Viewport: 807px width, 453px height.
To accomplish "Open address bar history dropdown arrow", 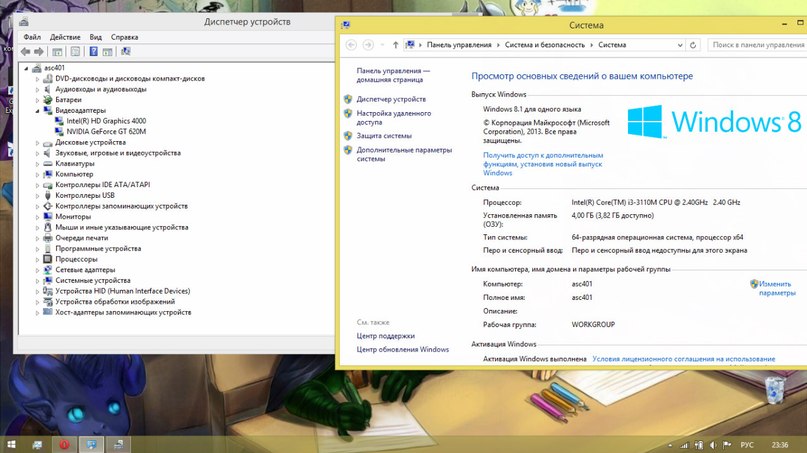I will click(680, 45).
